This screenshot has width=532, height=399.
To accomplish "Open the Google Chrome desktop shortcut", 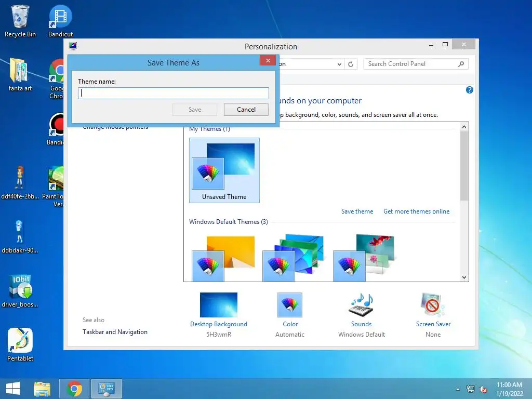I will pos(57,79).
